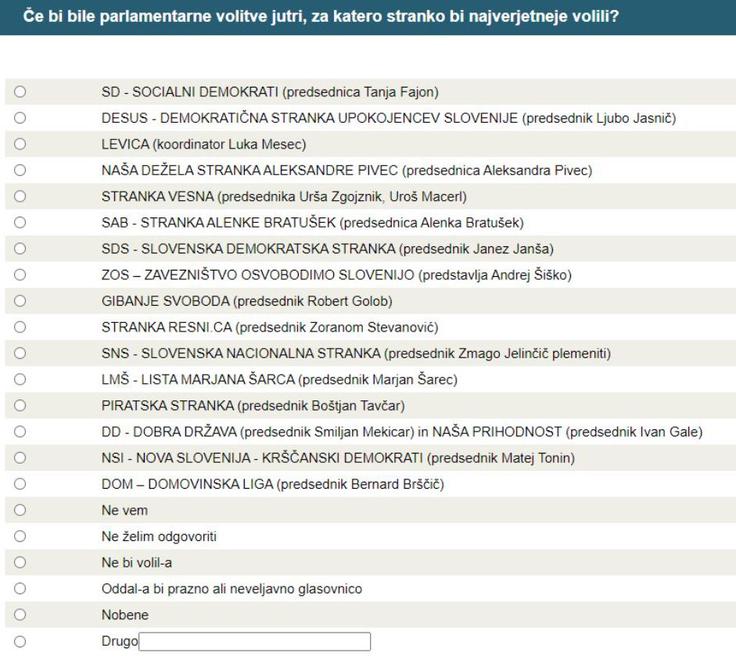Select the SNS Zmago Jelinčič radio button

click(x=20, y=353)
